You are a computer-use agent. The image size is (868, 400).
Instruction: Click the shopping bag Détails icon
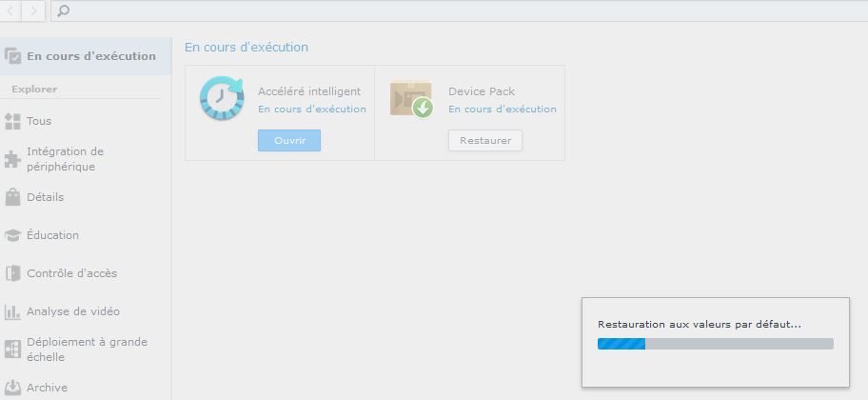pos(12,197)
